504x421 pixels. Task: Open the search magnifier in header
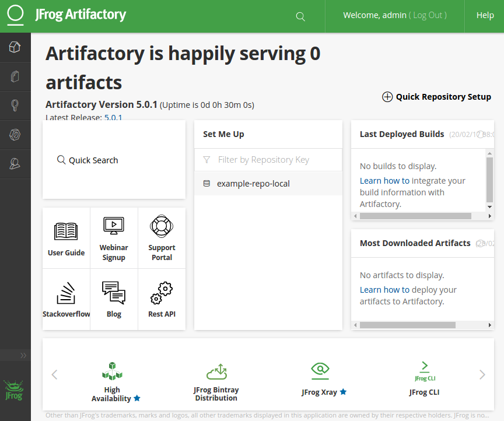point(300,16)
